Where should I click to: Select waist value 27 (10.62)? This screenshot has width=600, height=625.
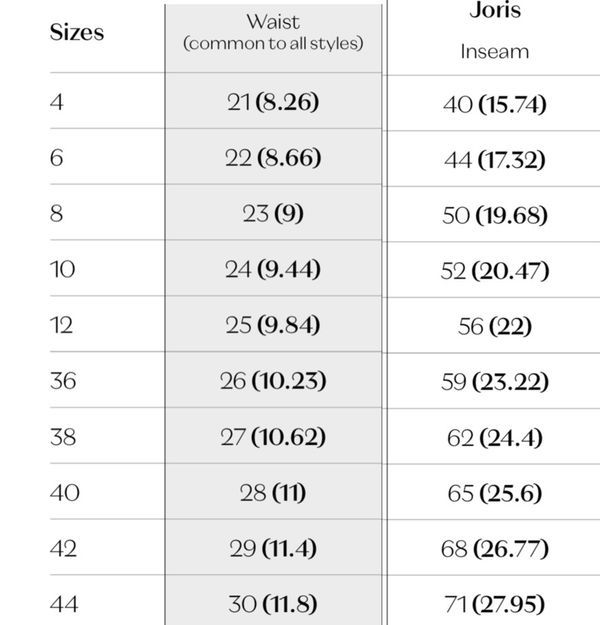[x=273, y=437]
